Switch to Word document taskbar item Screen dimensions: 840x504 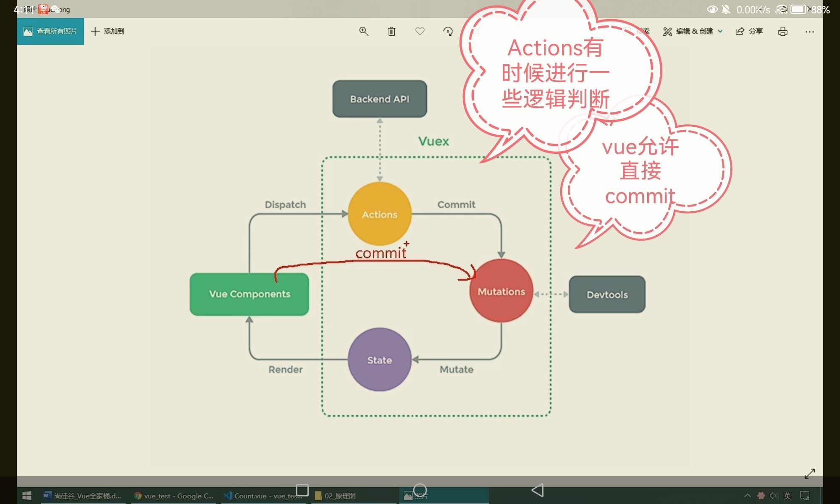click(83, 496)
